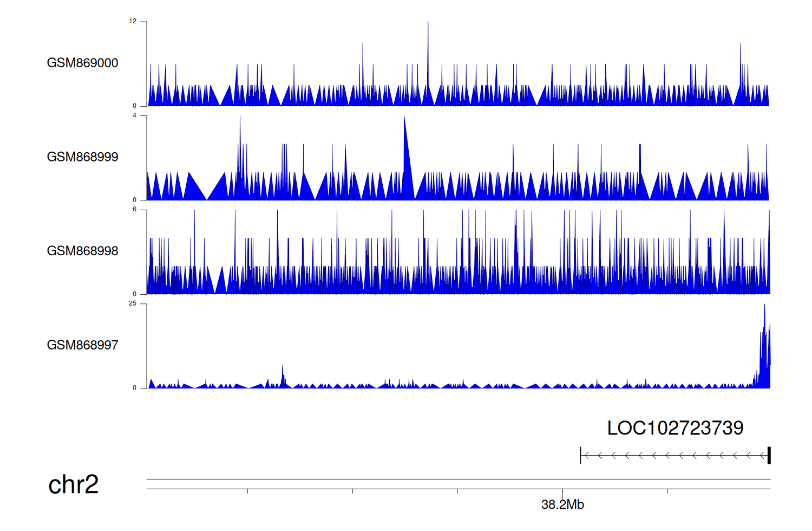
Task: Click the GSM868998 track name
Action: [x=82, y=251]
